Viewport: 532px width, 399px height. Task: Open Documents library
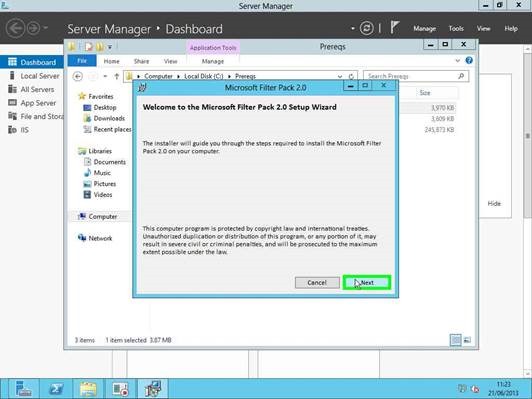click(x=110, y=162)
